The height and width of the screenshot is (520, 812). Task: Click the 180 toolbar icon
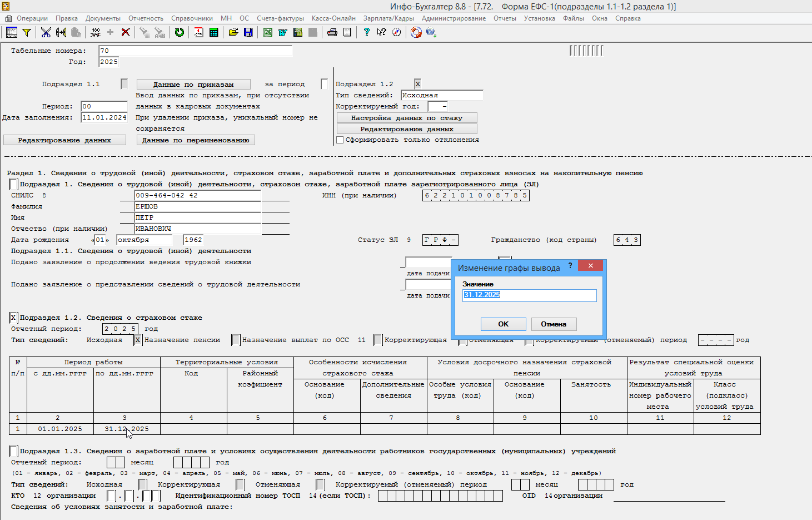pyautogui.click(x=96, y=32)
